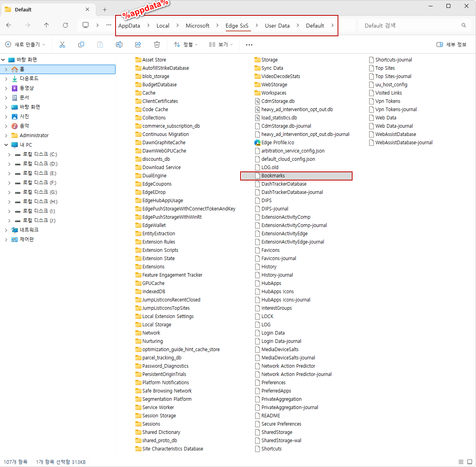Viewport: 476px width, 467px height.
Task: Select Pictures in navigation pane
Action: 24,116
